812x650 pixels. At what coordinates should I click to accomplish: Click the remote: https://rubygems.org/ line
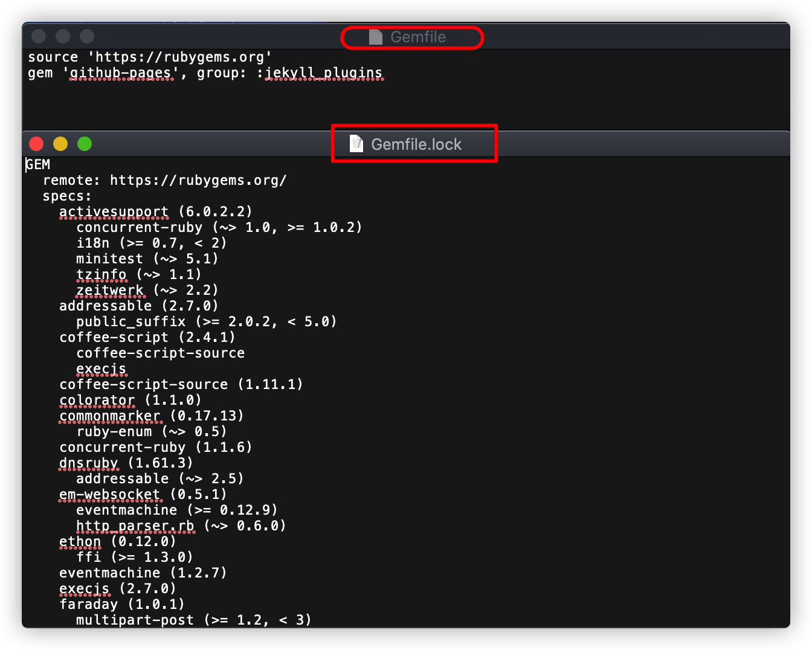point(164,181)
